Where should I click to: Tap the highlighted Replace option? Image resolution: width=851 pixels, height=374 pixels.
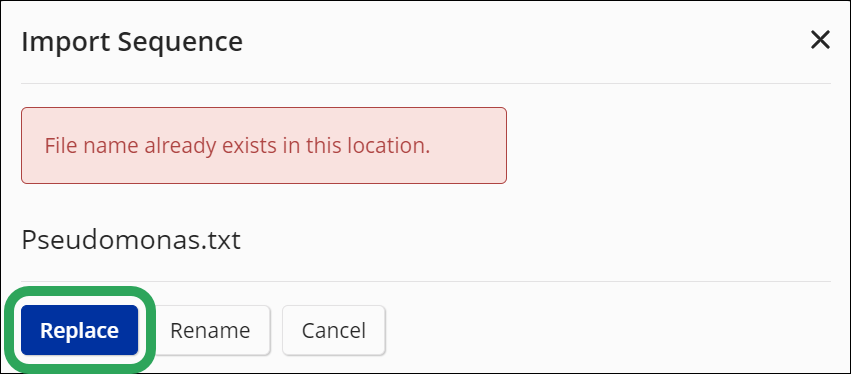point(79,330)
